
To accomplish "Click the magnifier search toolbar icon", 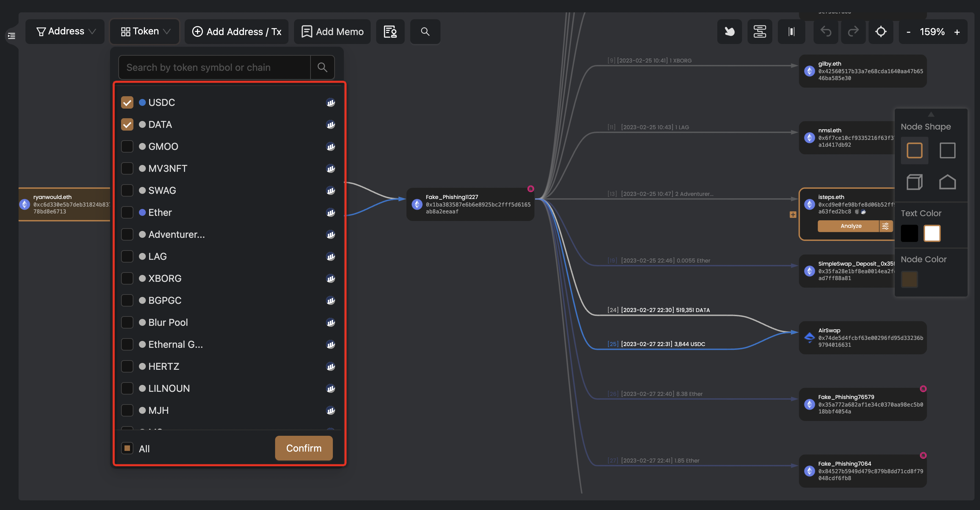I will (x=425, y=32).
